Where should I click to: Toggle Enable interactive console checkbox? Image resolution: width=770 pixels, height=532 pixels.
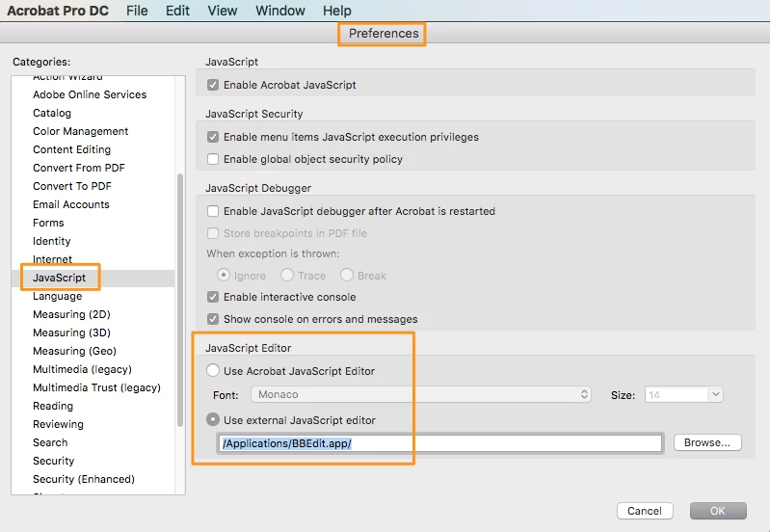(213, 297)
